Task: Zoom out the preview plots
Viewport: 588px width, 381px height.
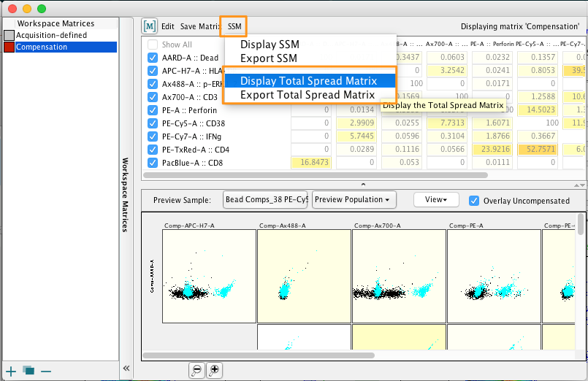Action: tap(196, 370)
